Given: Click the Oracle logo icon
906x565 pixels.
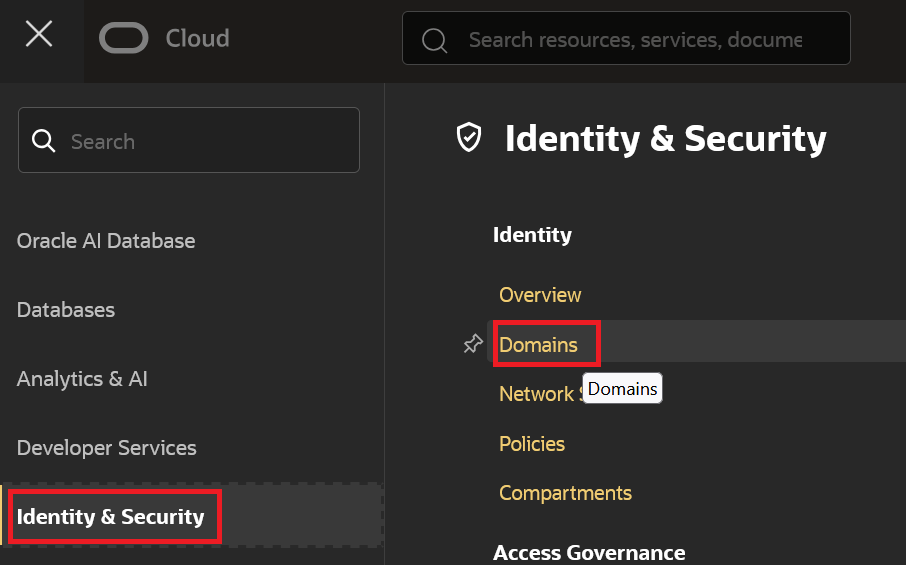Looking at the screenshot, I should tap(123, 38).
